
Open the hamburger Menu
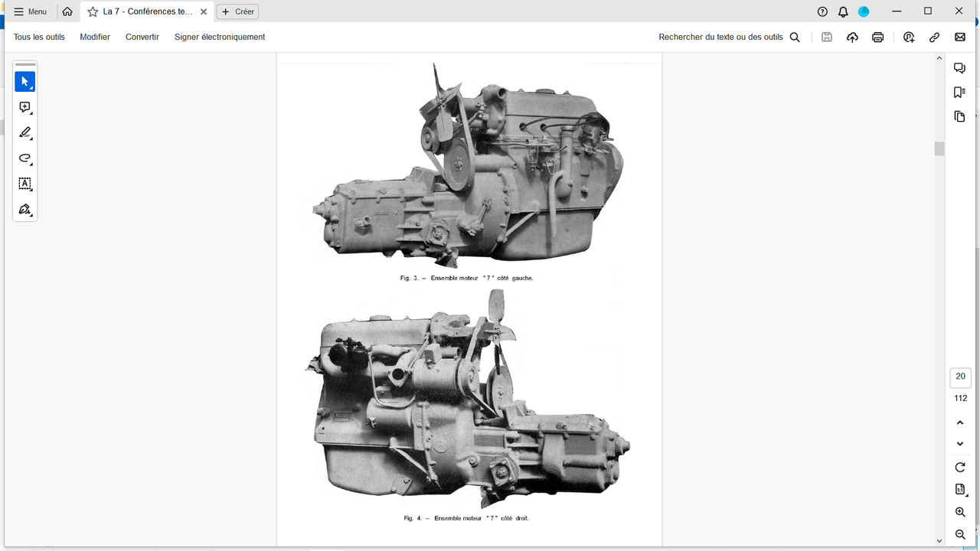click(31, 11)
